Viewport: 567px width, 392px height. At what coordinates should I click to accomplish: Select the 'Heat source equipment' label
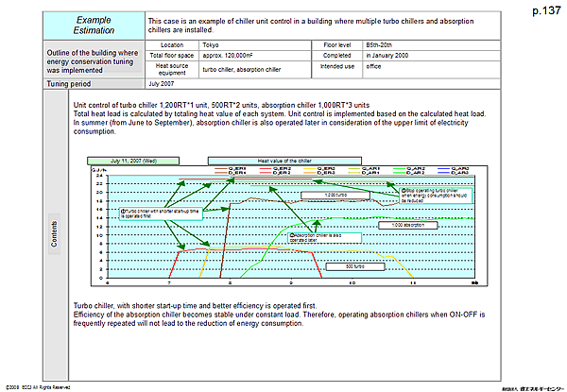[172, 69]
